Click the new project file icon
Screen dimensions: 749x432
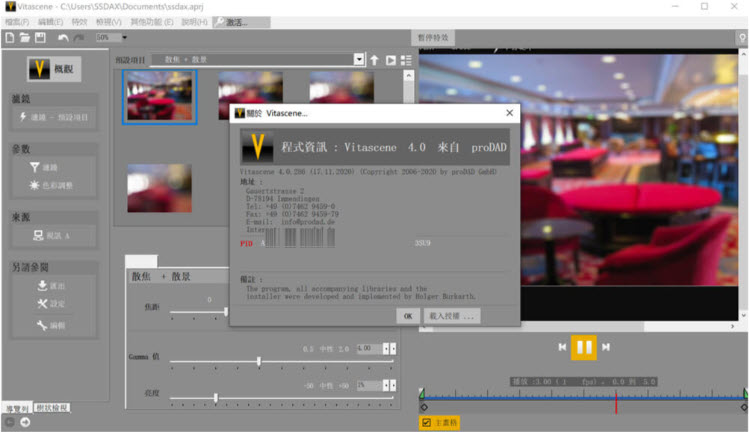[x=9, y=38]
